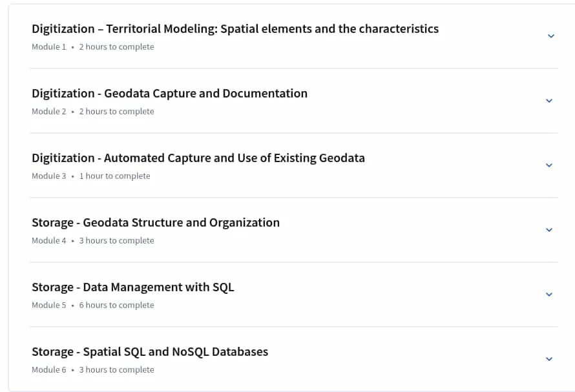Expand Data Management with SQL chevron
The image size is (575, 392).
point(549,294)
